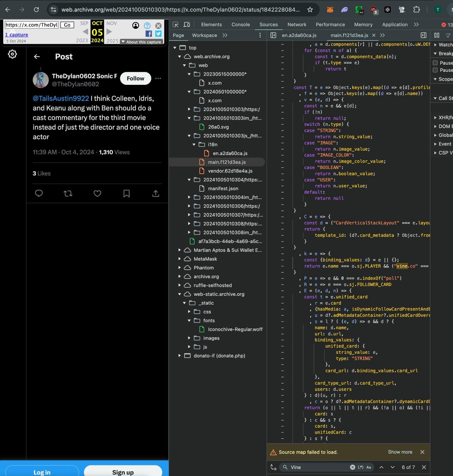Expand the Watch section
Viewport: 453px width, 476px height.
(x=435, y=45)
